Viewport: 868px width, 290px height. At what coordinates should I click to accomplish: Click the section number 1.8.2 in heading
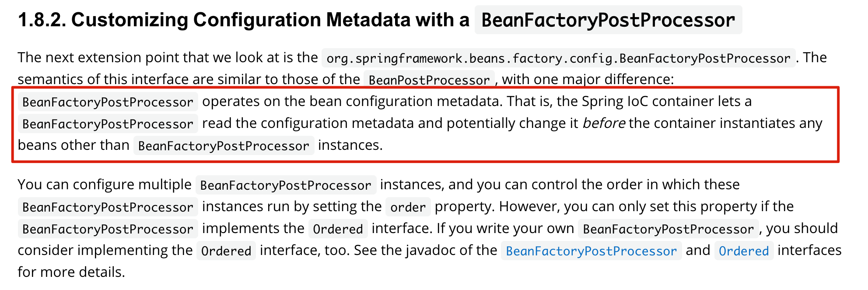(42, 20)
